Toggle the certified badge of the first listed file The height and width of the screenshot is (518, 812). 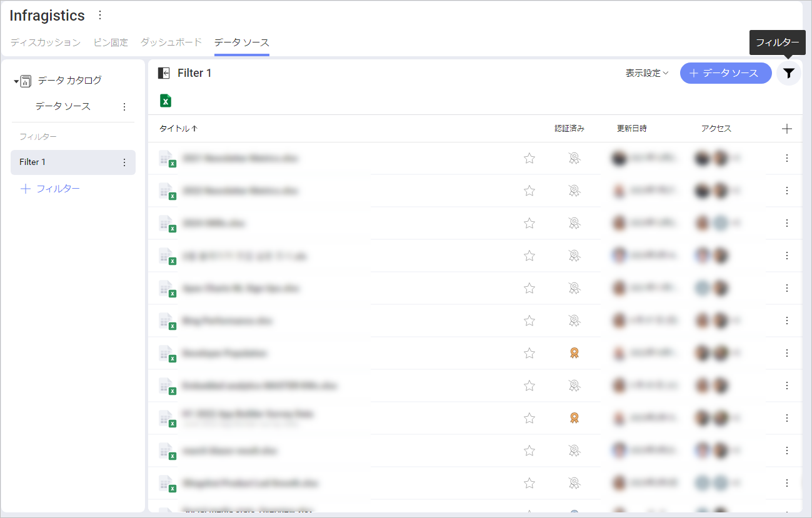point(574,159)
